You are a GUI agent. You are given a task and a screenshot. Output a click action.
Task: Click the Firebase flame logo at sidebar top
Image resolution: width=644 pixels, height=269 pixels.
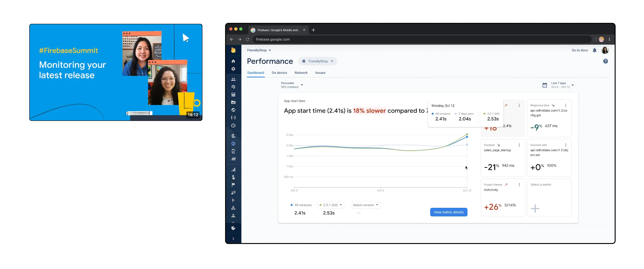tap(233, 50)
